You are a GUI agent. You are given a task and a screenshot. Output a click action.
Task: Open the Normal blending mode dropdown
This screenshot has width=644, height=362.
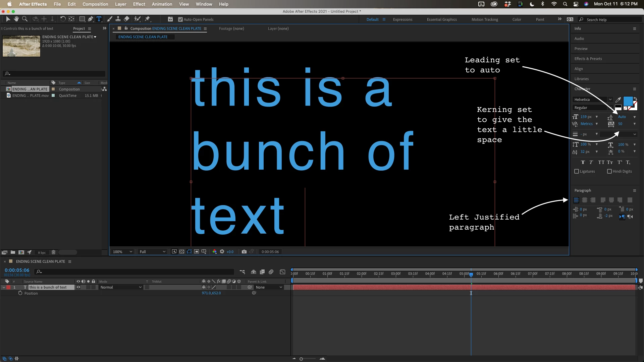click(x=121, y=287)
